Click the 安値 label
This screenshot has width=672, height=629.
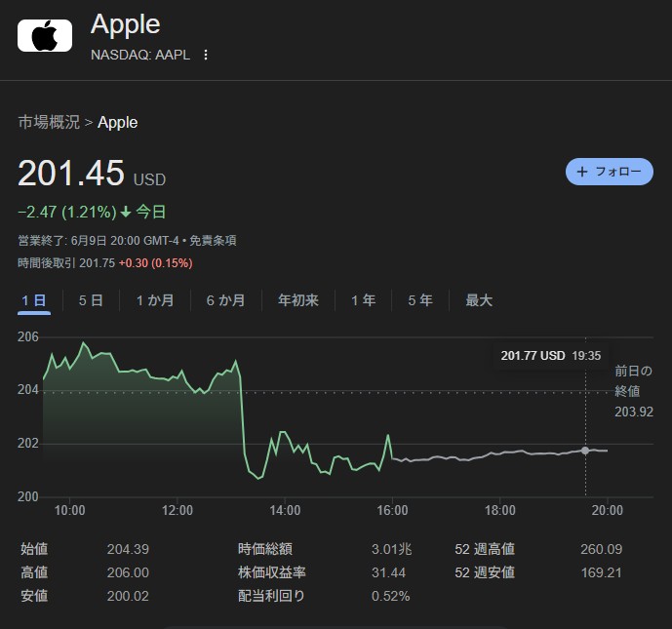pyautogui.click(x=34, y=596)
